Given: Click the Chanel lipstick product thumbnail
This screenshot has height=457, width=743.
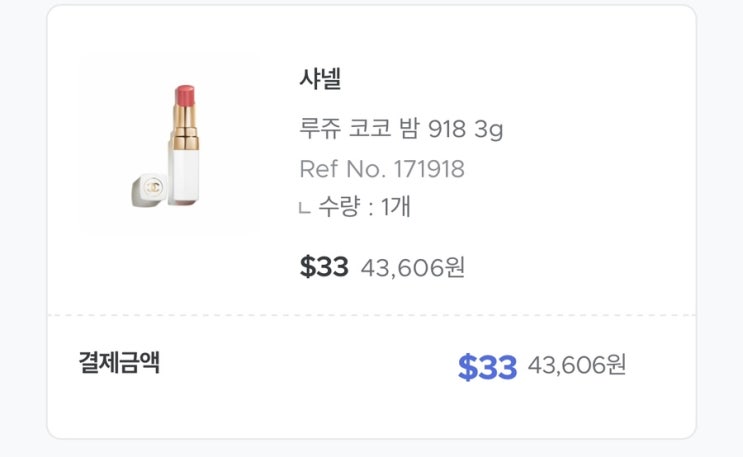Looking at the screenshot, I should point(168,144).
